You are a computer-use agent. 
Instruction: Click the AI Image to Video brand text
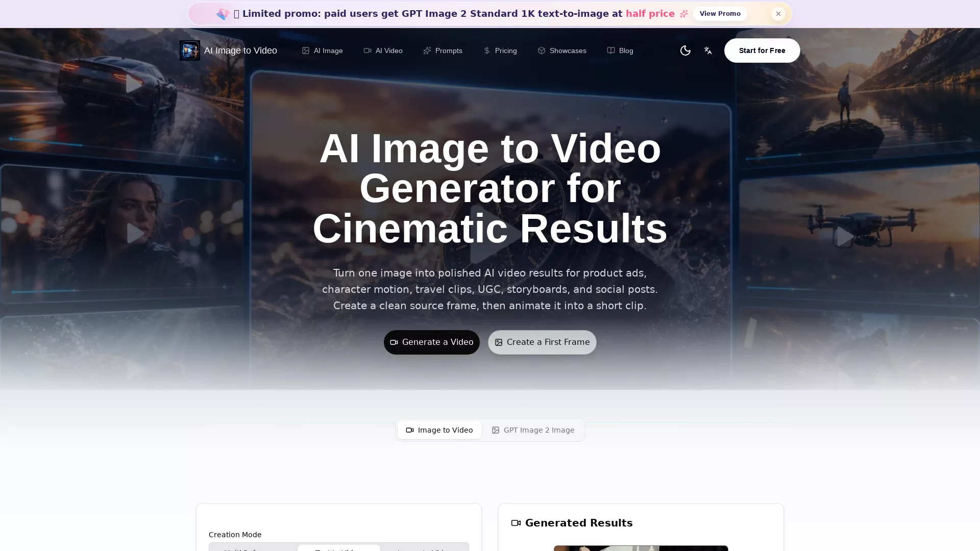tap(240, 51)
